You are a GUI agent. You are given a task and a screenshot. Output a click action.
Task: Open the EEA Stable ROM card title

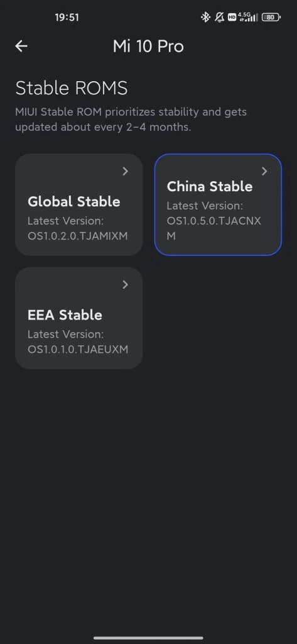65,315
